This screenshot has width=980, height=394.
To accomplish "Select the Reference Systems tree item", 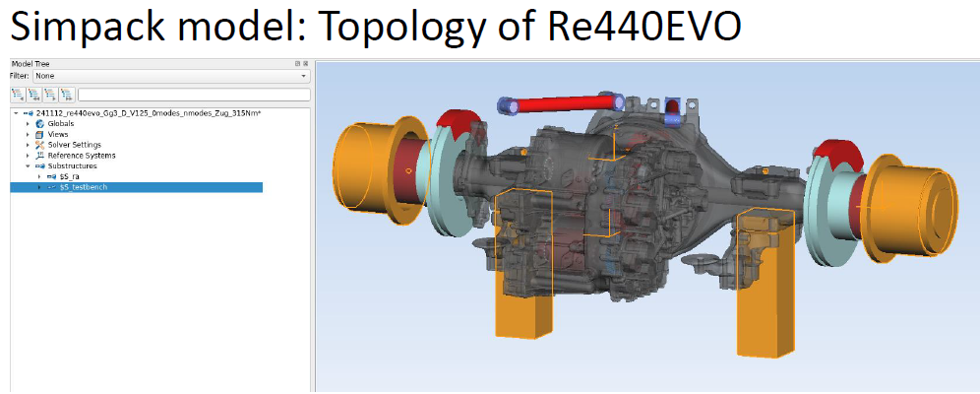I will (82, 156).
